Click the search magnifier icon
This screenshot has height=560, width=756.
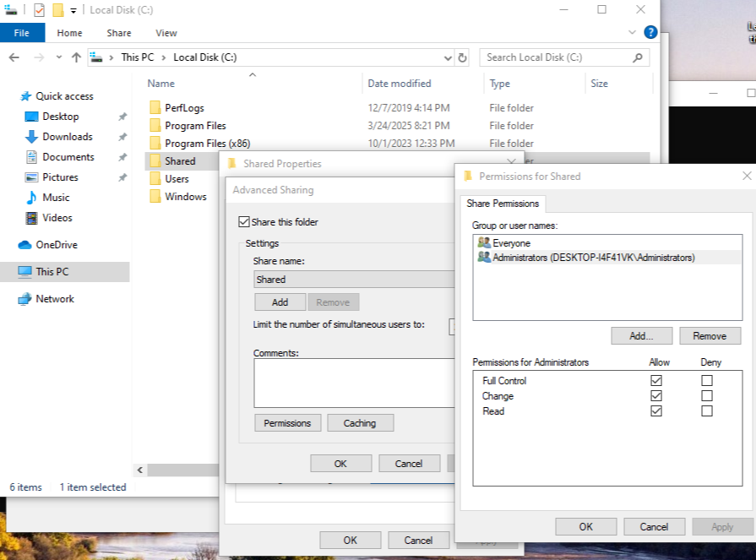638,57
